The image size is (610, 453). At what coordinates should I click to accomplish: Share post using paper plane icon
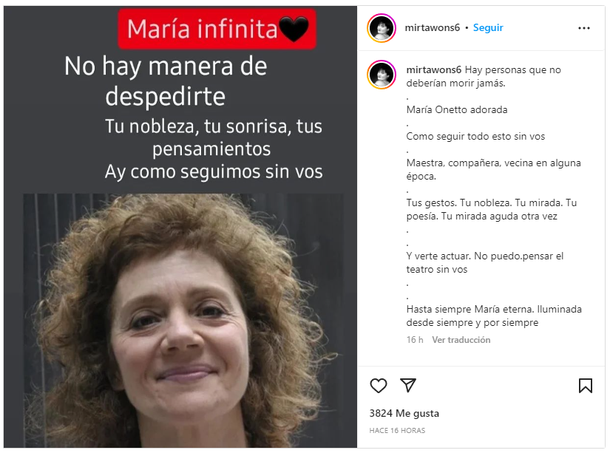tap(408, 385)
